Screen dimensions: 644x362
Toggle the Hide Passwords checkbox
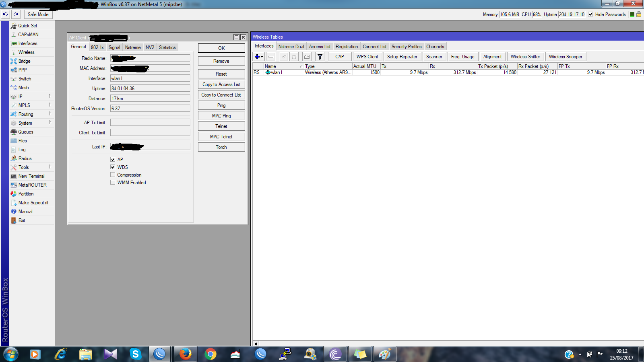click(x=590, y=14)
